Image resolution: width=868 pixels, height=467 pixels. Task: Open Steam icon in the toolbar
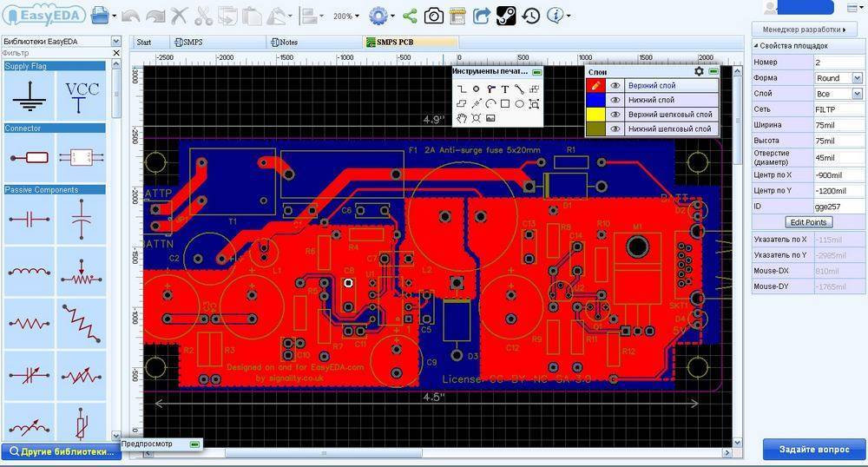[x=506, y=16]
